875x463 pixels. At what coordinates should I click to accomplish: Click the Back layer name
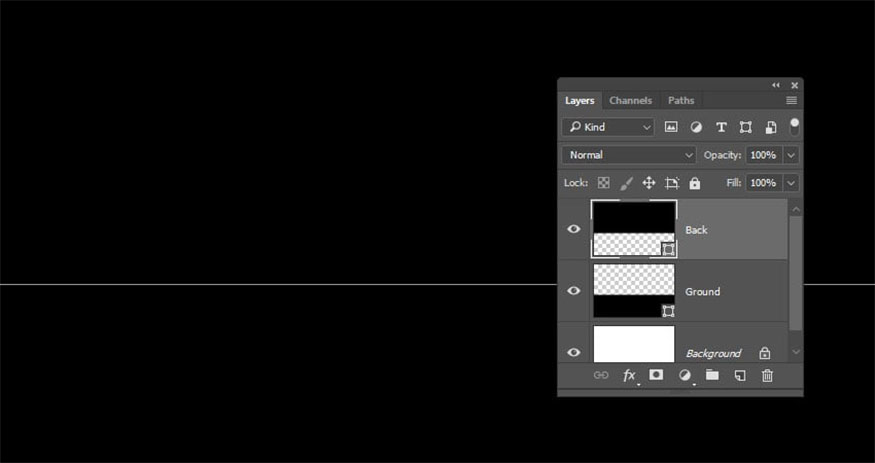pyautogui.click(x=696, y=230)
